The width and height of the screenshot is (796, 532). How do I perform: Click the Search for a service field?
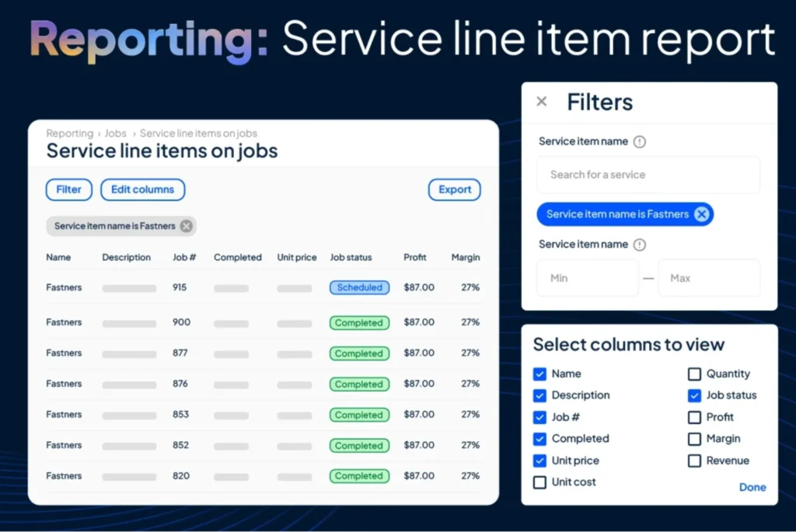(648, 174)
